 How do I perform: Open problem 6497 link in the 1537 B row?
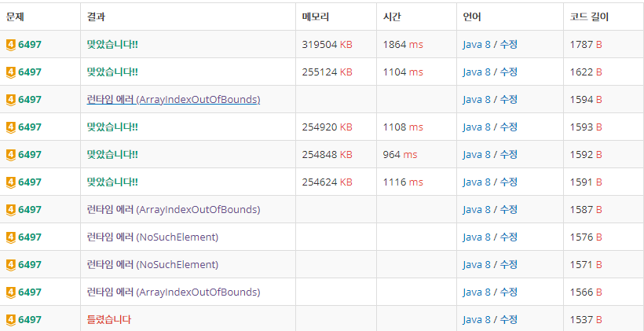point(30,320)
